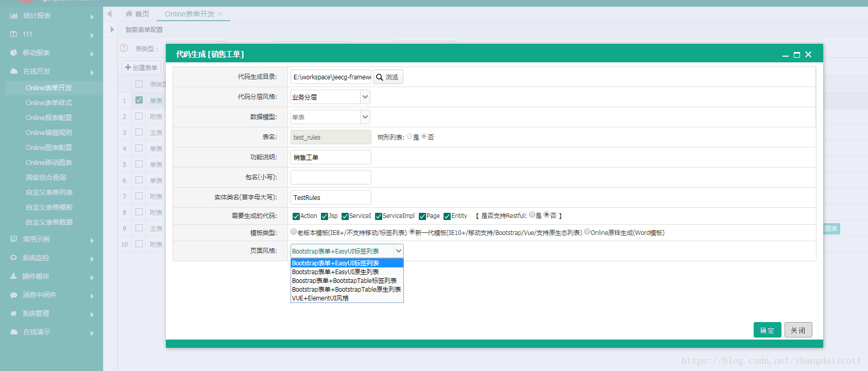Image resolution: width=868 pixels, height=371 pixels.
Task: Click the warning icon beside 表类型
Action: tap(124, 48)
